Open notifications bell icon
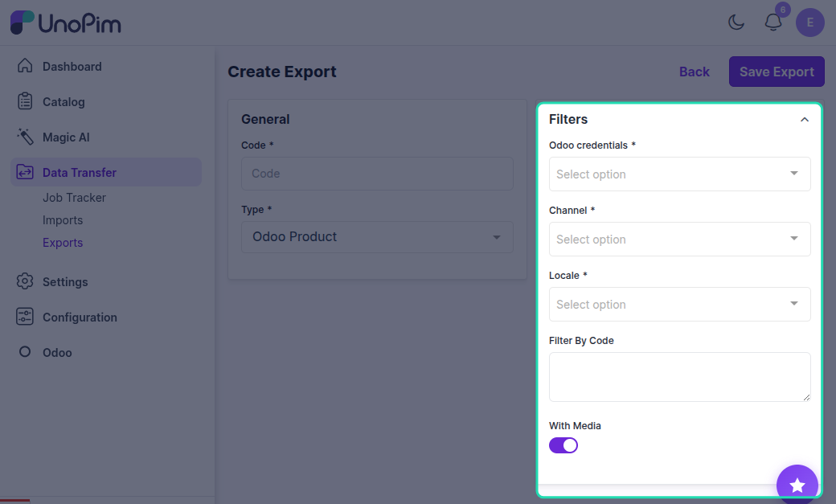Screen dimensions: 836x504 773,23
